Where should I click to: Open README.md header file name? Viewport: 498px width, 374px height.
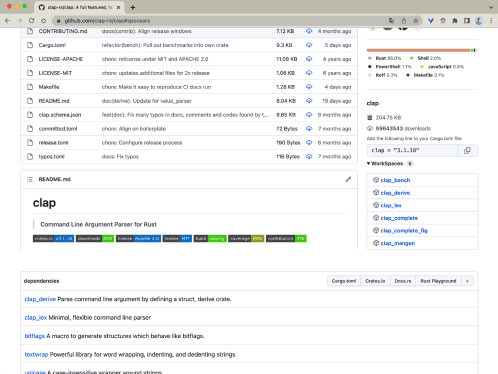click(55, 179)
